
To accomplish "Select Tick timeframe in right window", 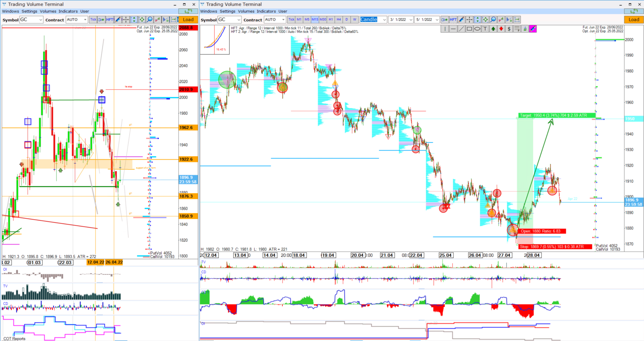I will click(291, 20).
